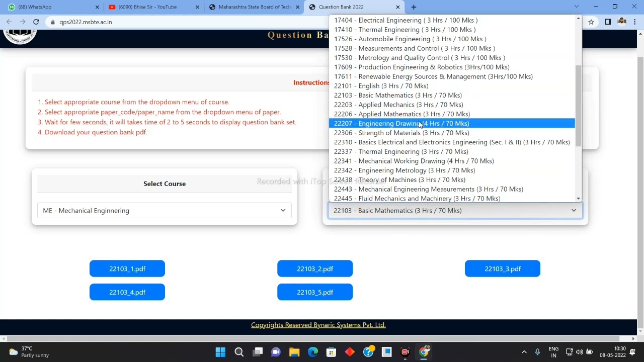Image resolution: width=644 pixels, height=362 pixels.
Task: Pick 22341 - Mechanical Working Drawing
Action: click(x=452, y=161)
